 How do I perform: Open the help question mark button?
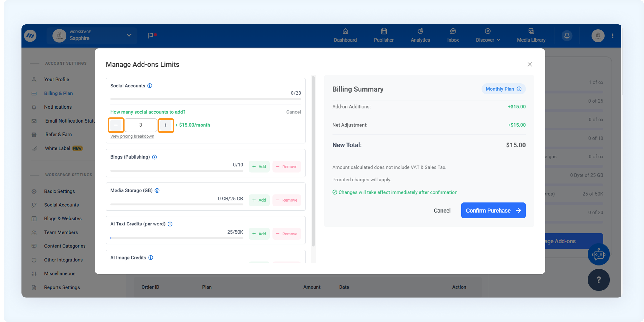pos(598,280)
